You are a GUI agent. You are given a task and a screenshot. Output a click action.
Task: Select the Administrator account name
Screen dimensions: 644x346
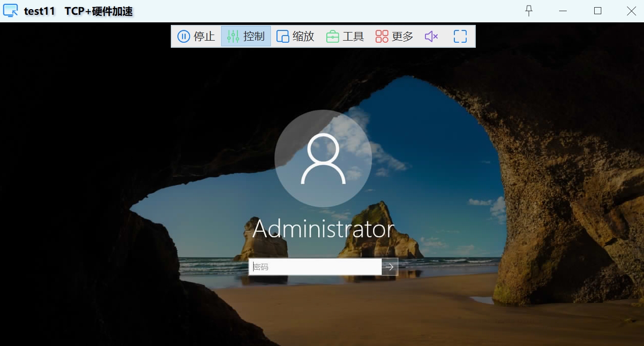(x=323, y=229)
